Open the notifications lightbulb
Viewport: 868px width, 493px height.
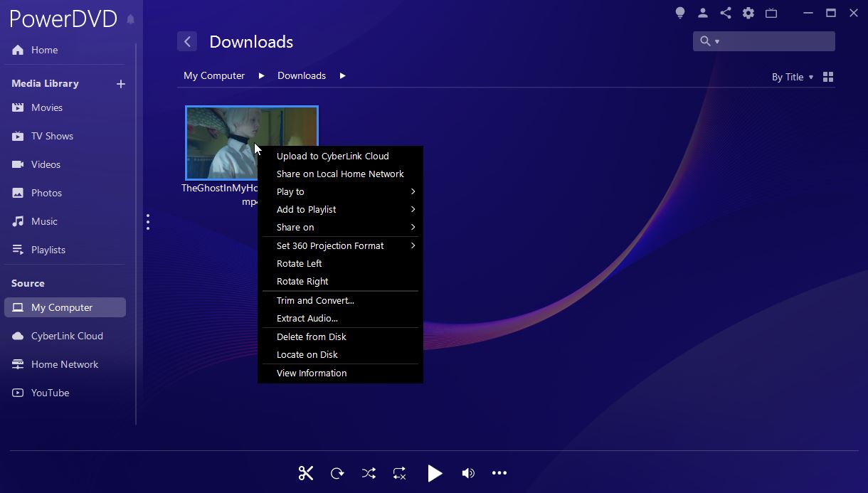tap(679, 12)
